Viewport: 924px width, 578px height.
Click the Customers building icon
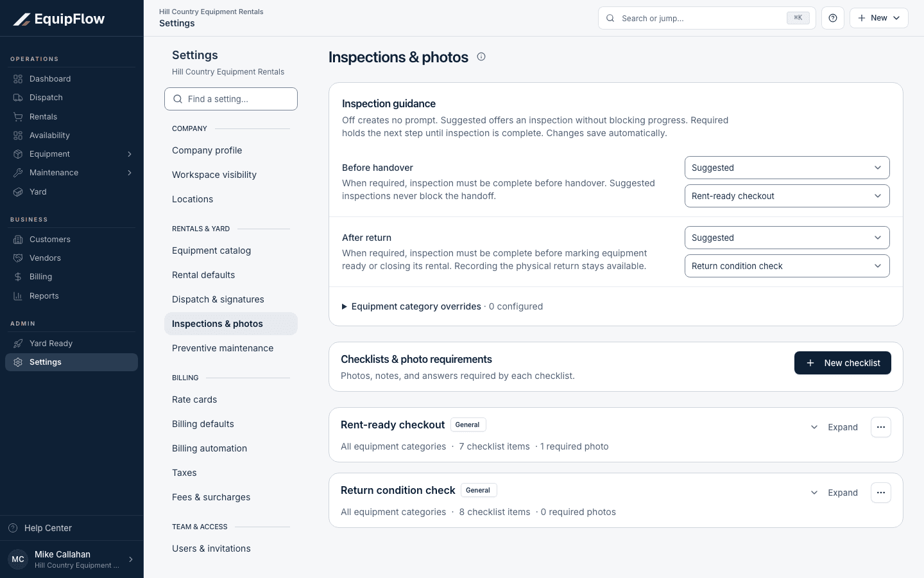18,240
